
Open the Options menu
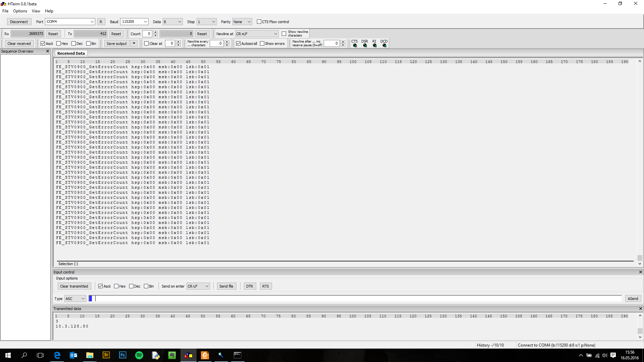click(x=20, y=11)
